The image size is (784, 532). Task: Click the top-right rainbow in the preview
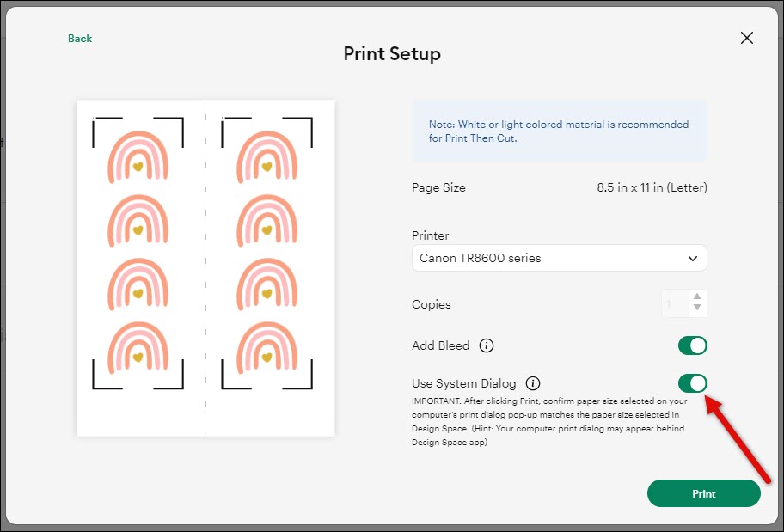coord(266,156)
